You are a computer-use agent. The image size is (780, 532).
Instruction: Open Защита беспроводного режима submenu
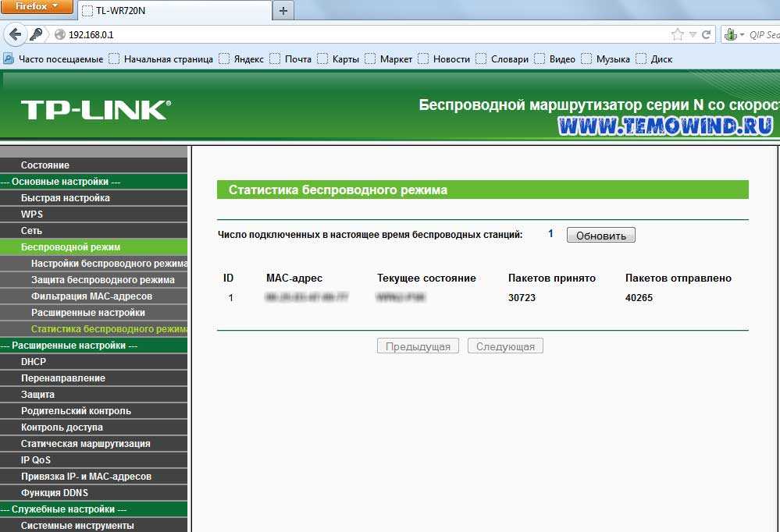94,280
